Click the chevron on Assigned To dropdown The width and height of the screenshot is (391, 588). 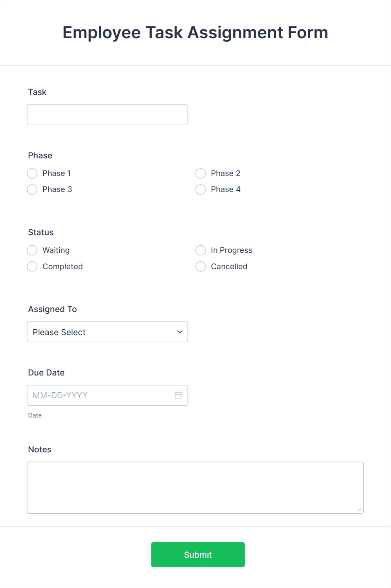point(180,332)
